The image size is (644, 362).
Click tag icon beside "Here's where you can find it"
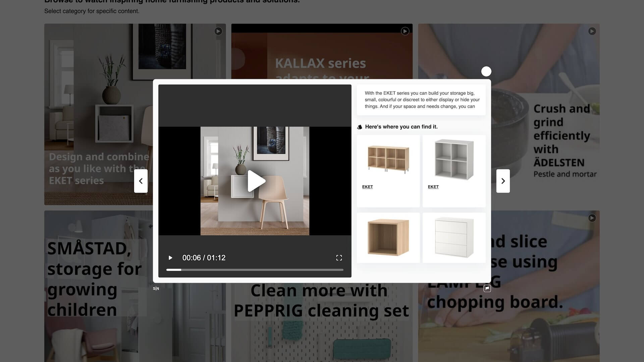(x=360, y=127)
